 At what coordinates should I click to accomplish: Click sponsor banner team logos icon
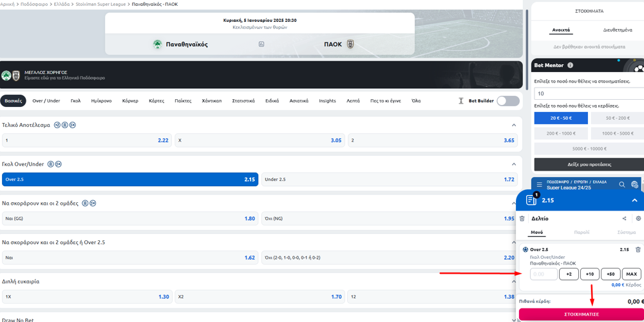coord(11,75)
